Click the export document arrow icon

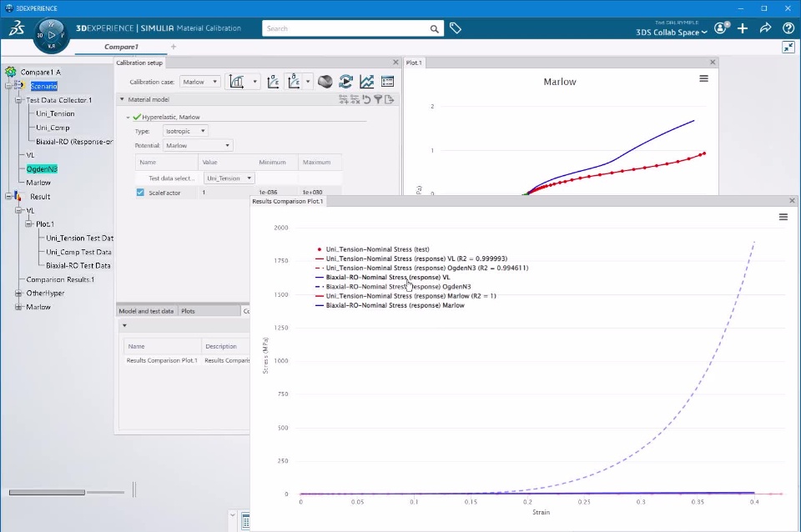click(x=390, y=99)
